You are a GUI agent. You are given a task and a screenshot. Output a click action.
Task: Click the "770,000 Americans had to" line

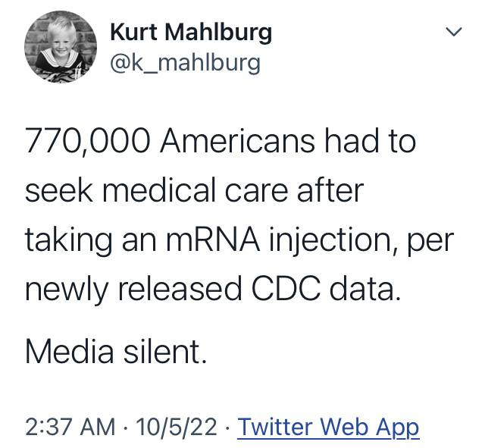coord(221,141)
